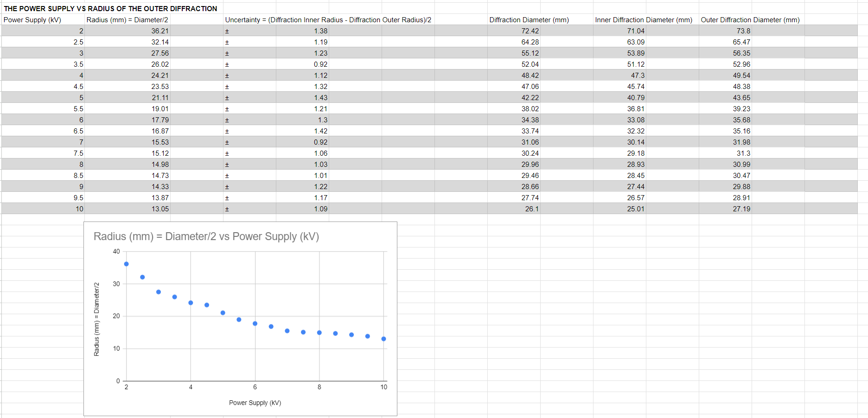Select radius cell 16.87

[x=160, y=131]
